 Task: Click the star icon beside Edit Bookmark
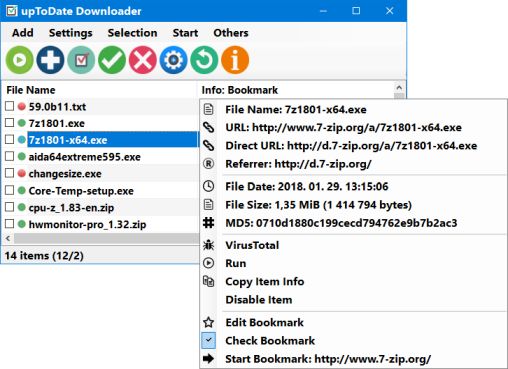point(209,322)
